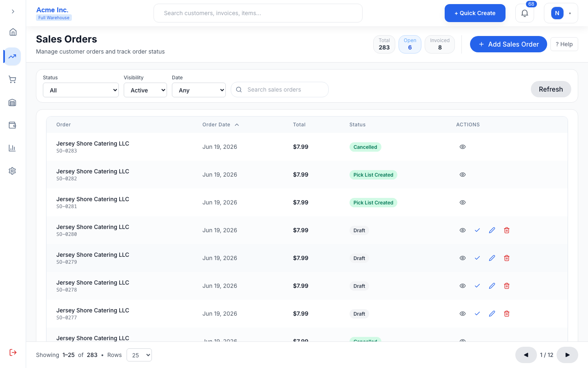Click the Order column header

coord(63,125)
